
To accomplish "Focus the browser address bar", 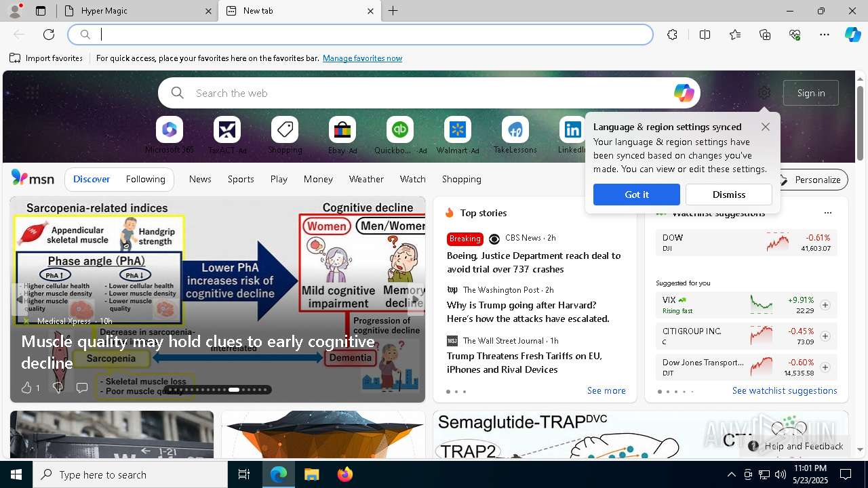I will click(x=360, y=35).
